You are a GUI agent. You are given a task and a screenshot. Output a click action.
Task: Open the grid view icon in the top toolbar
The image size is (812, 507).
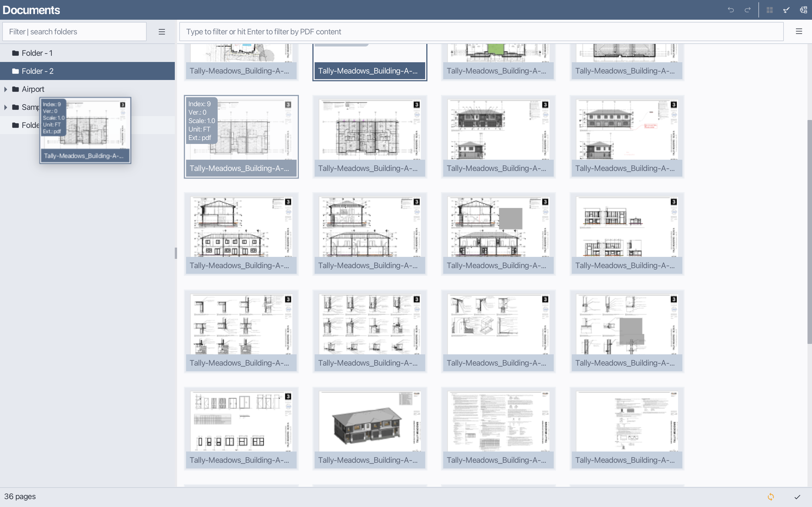(770, 10)
